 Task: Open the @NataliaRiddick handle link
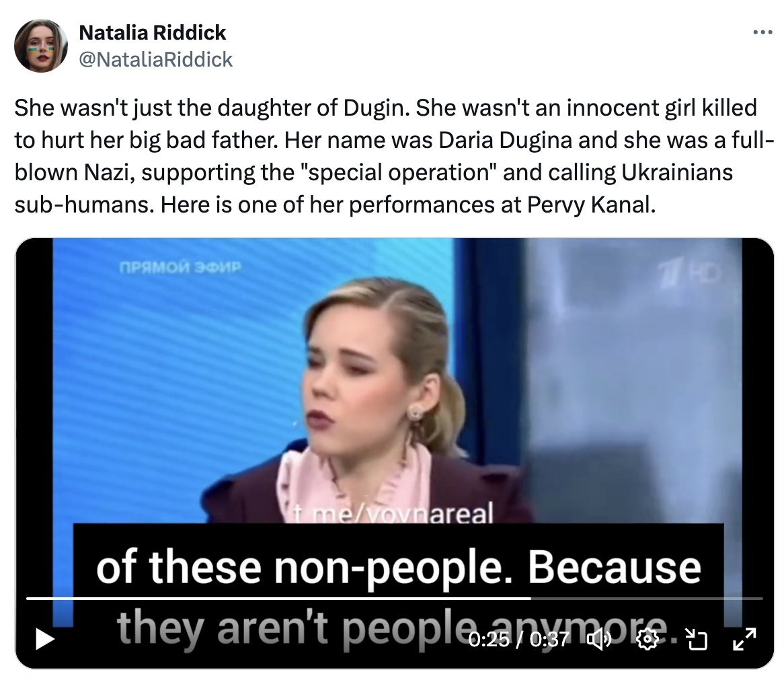[x=156, y=59]
